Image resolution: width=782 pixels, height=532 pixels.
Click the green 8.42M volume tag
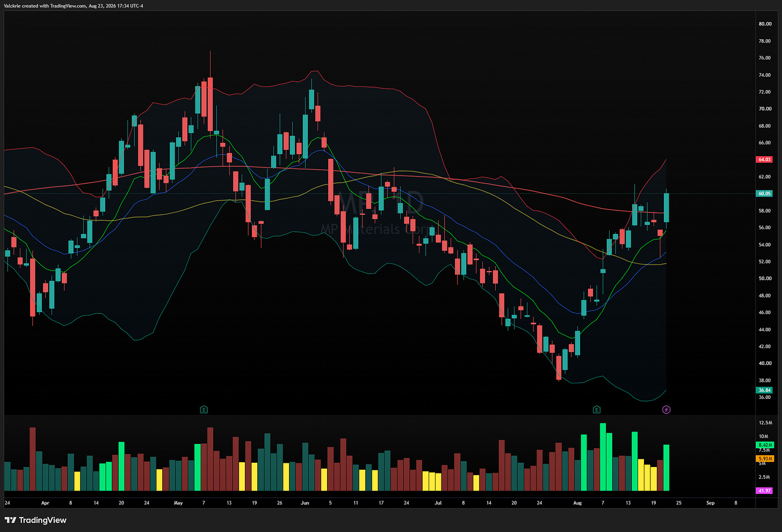tap(765, 445)
